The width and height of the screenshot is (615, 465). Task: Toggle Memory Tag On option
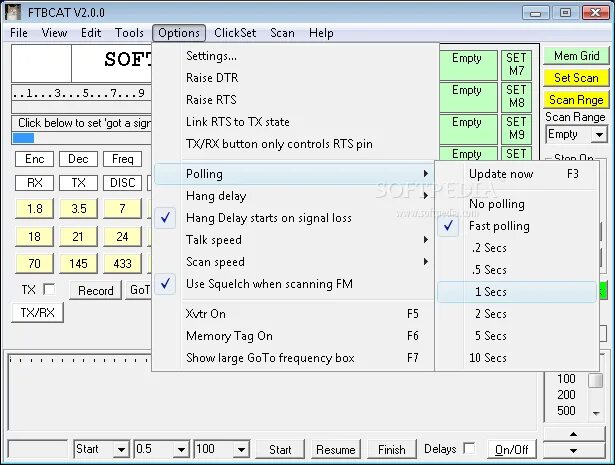(x=295, y=336)
